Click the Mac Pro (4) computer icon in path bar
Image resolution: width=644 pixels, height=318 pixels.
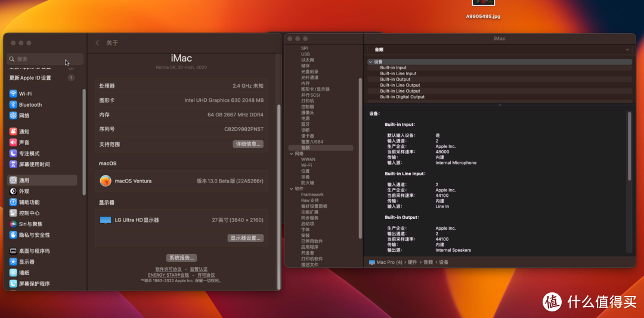(372, 262)
